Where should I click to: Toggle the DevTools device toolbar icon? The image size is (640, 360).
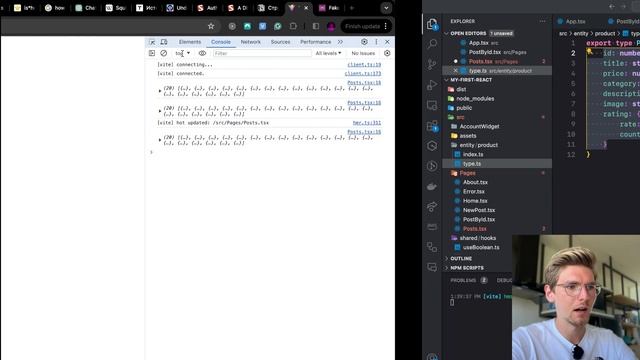tap(164, 42)
